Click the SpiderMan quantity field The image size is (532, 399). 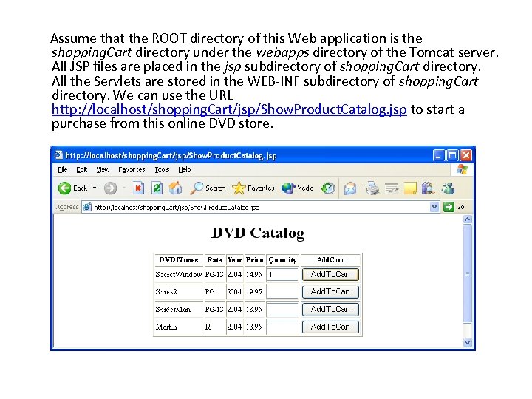point(282,309)
